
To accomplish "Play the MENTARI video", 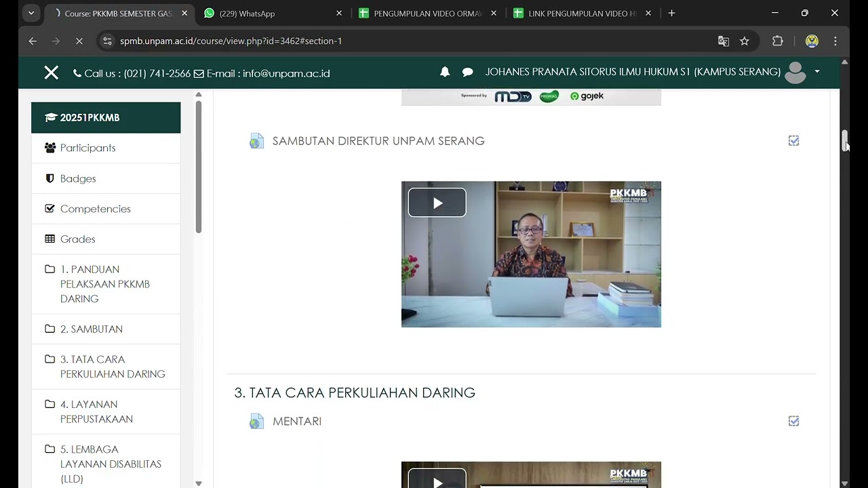I will (437, 479).
